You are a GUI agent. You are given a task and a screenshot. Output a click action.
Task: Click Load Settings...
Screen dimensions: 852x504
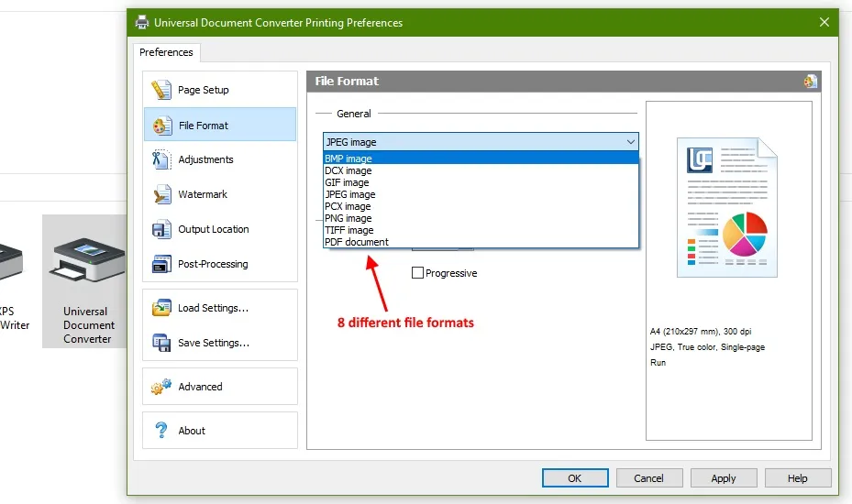pyautogui.click(x=220, y=308)
